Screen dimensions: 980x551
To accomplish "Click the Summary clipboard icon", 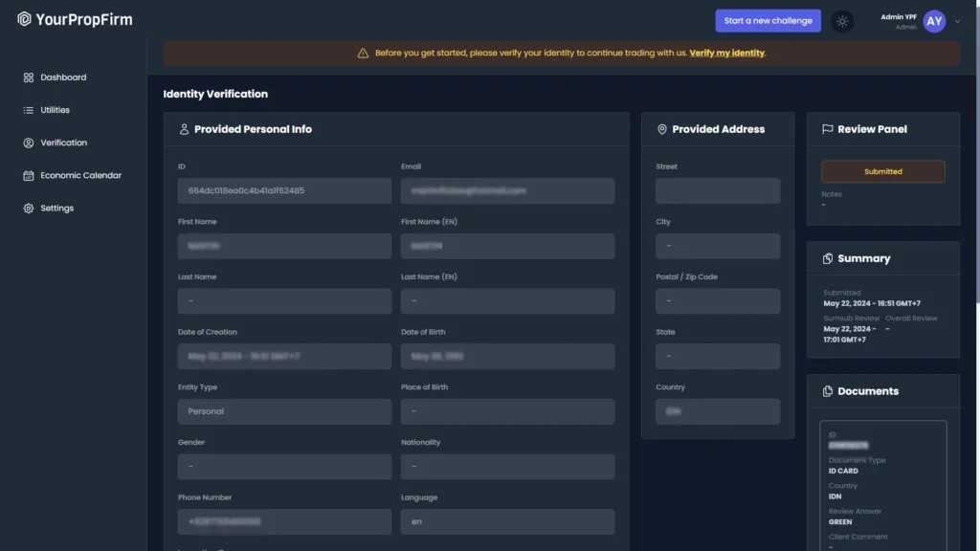I will [x=828, y=258].
